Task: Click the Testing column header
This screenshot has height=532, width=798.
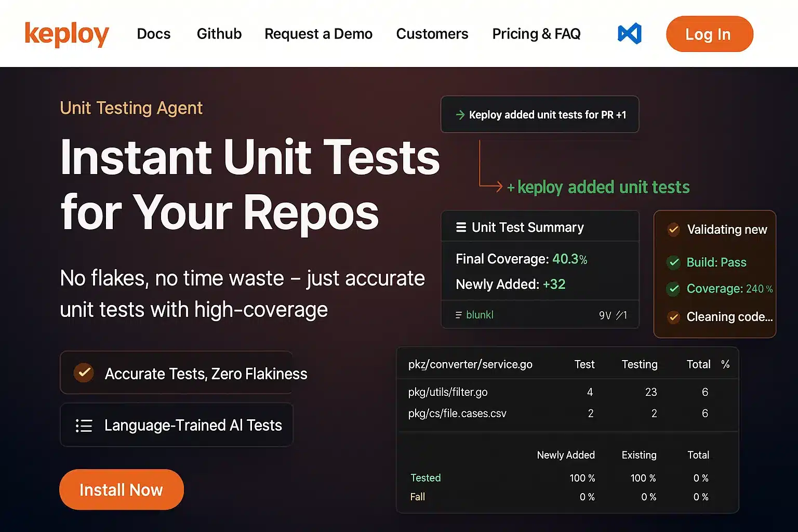Action: click(x=640, y=364)
